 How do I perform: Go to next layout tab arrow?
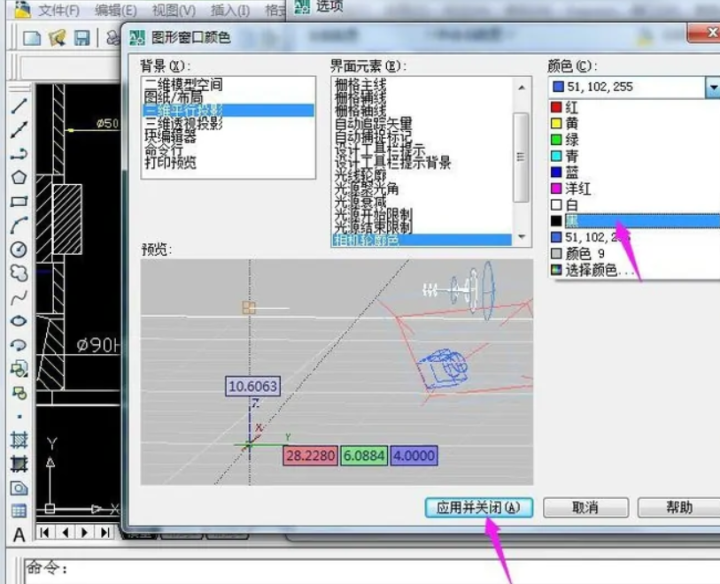(84, 533)
